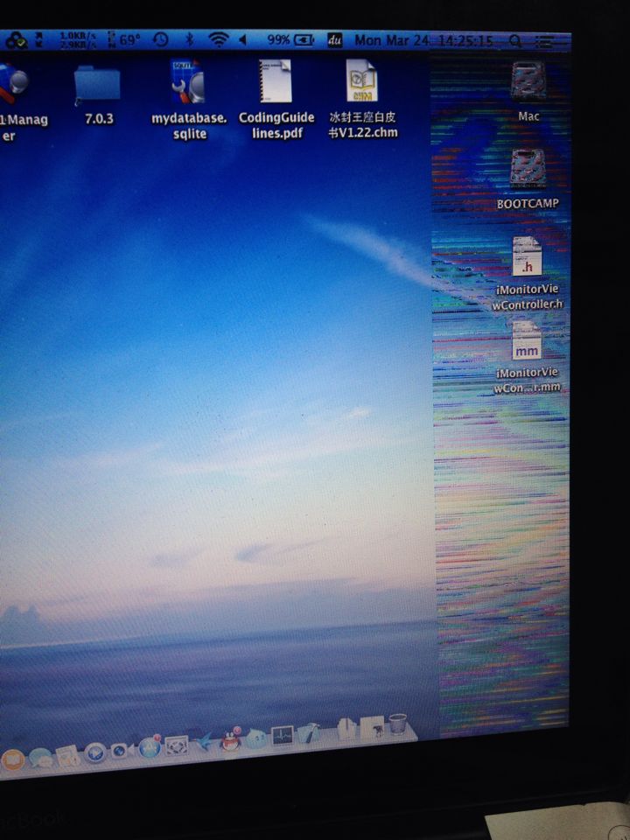Click the picture-frame app icon in Dock
The width and height of the screenshot is (630, 840).
pyautogui.click(x=176, y=745)
